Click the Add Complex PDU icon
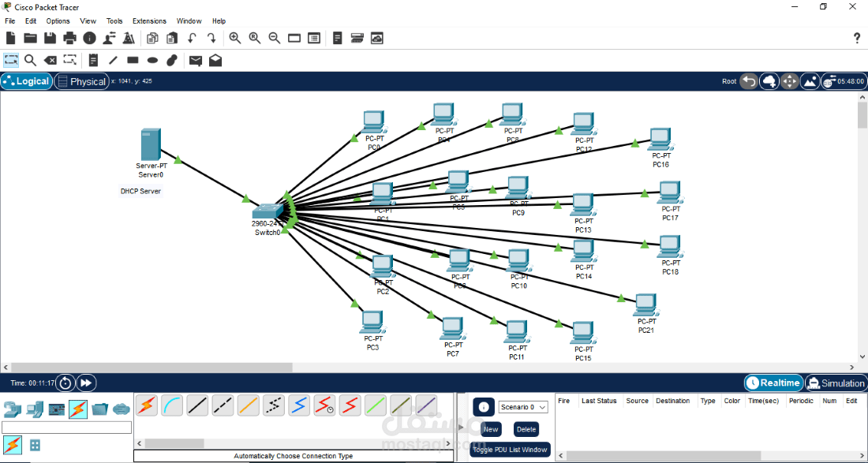The height and width of the screenshot is (463, 868). 215,60
